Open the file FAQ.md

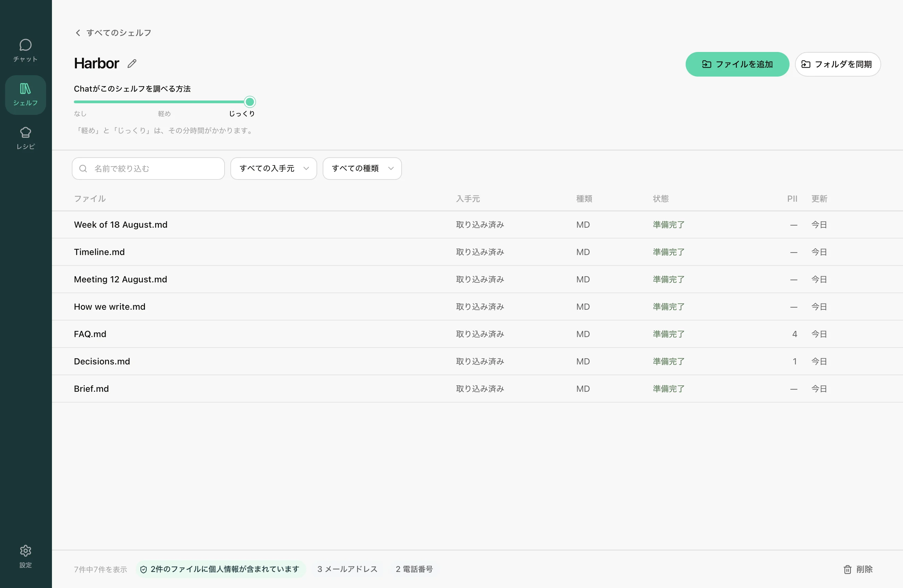(x=90, y=334)
